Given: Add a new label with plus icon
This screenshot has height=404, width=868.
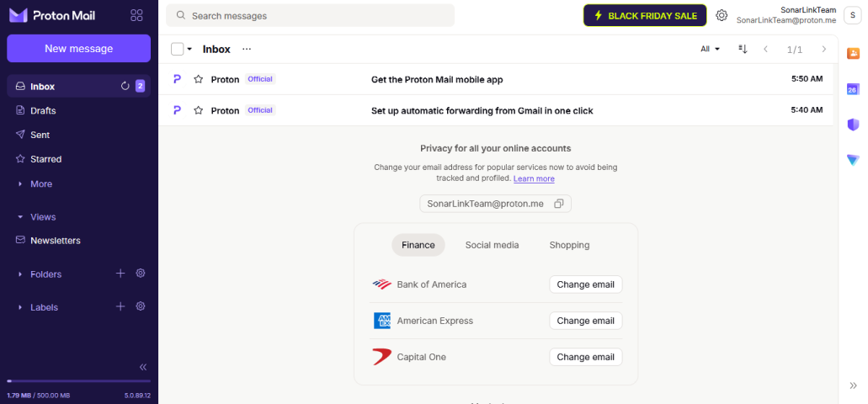Looking at the screenshot, I should click(x=120, y=306).
